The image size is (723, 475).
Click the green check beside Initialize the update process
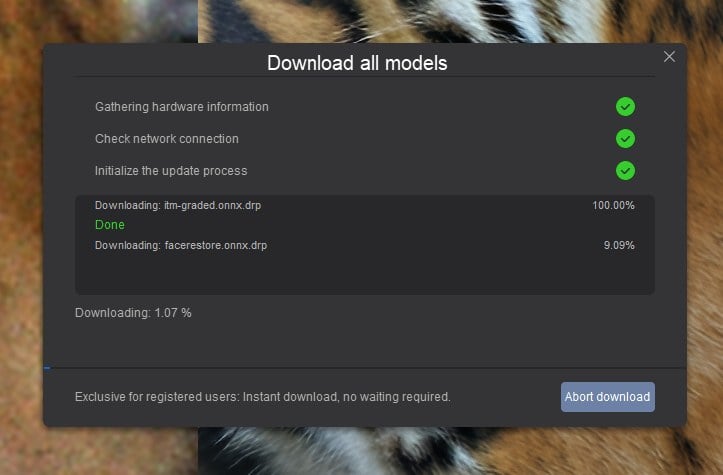(x=625, y=171)
